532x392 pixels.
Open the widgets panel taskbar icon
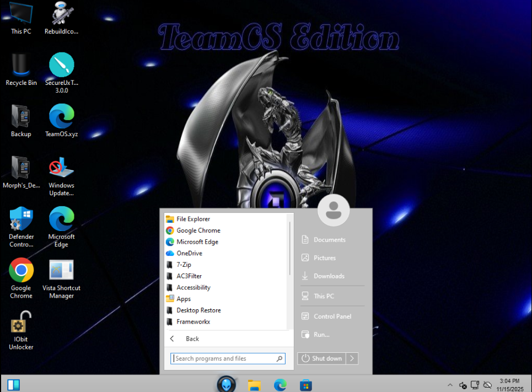tap(14, 384)
